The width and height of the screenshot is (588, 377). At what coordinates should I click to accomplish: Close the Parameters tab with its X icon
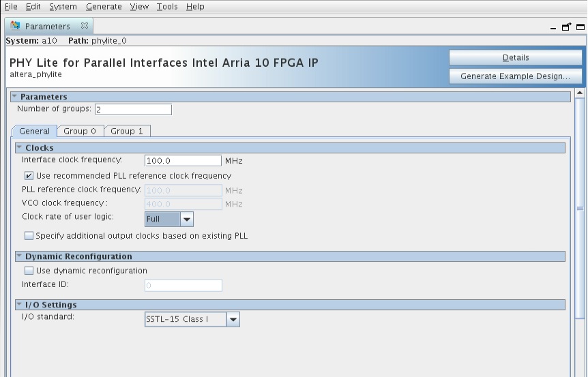(x=85, y=26)
